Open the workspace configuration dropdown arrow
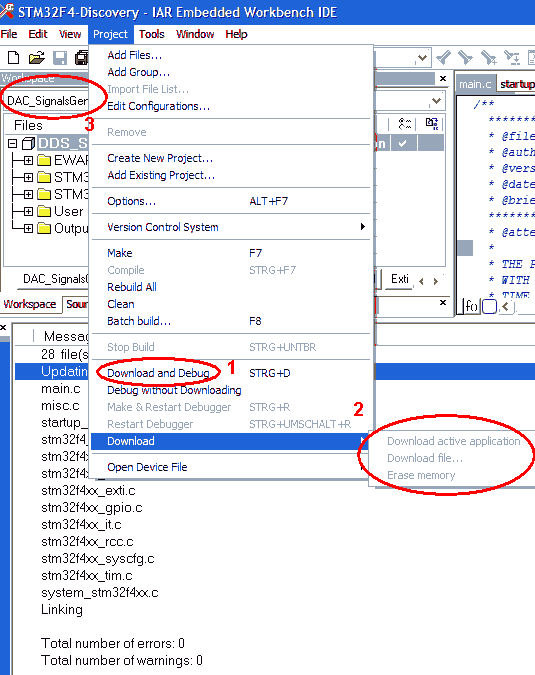Image resolution: width=535 pixels, height=675 pixels. tap(436, 101)
